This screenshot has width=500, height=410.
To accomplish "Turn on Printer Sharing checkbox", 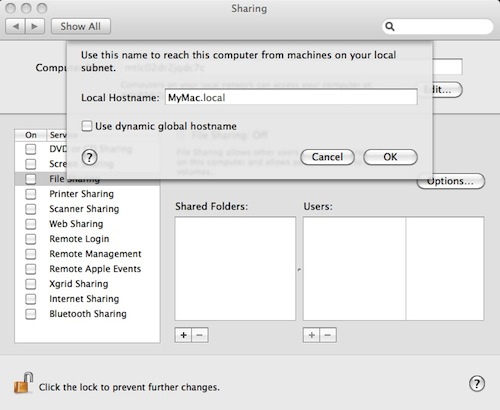I will (x=31, y=194).
